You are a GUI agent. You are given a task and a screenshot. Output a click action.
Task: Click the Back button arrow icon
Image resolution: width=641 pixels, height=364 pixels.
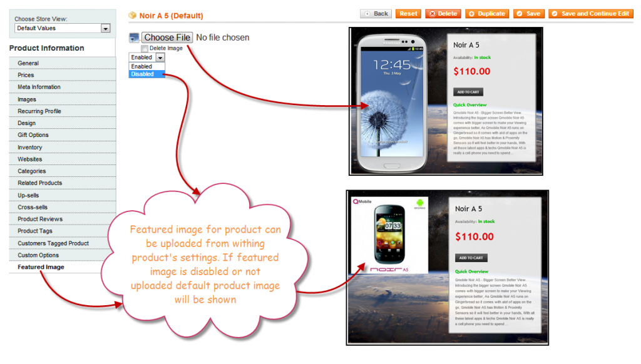click(367, 14)
